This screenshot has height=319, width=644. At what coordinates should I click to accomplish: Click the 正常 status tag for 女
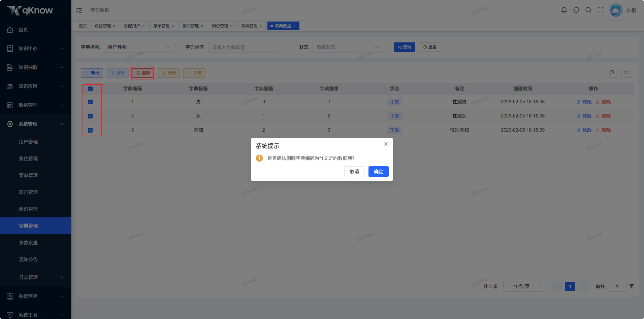(x=394, y=116)
